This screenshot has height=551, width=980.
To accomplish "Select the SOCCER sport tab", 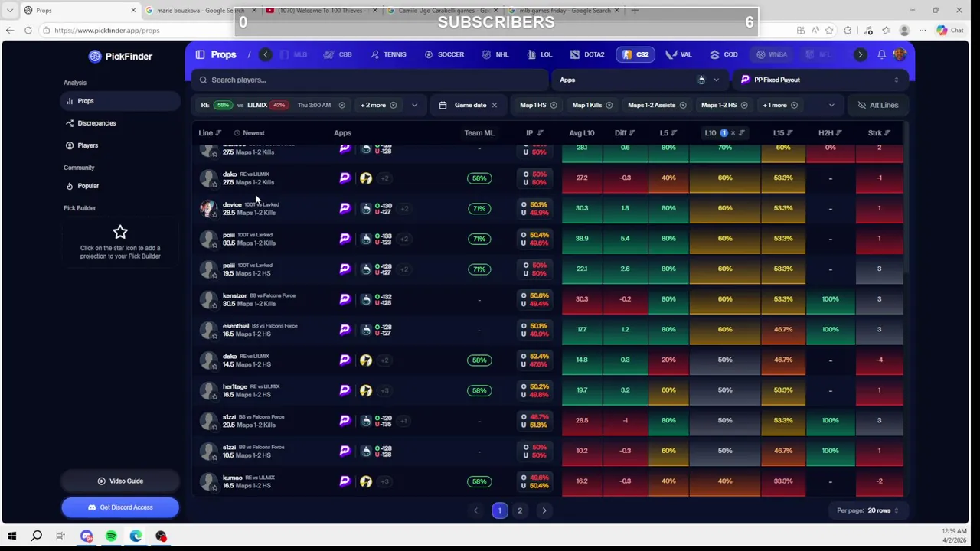I will point(444,54).
